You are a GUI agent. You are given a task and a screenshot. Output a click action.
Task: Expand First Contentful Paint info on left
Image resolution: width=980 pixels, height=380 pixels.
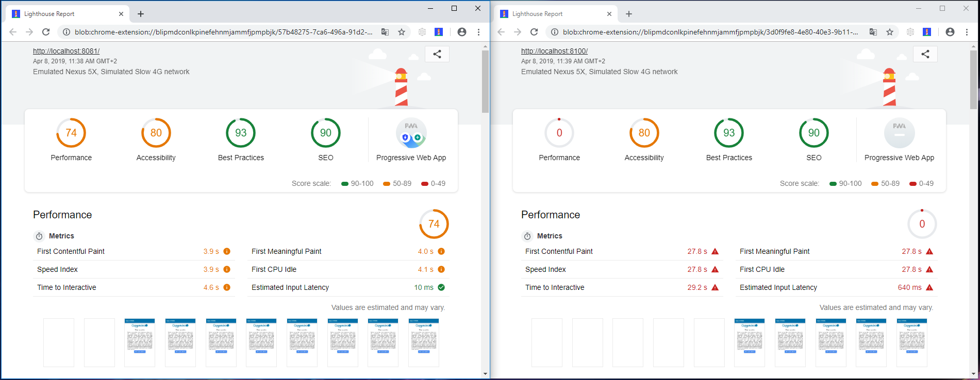pyautogui.click(x=227, y=251)
